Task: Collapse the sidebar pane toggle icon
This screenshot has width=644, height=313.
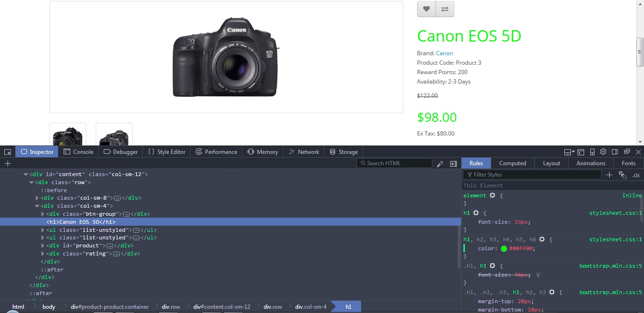Action: pos(454,163)
